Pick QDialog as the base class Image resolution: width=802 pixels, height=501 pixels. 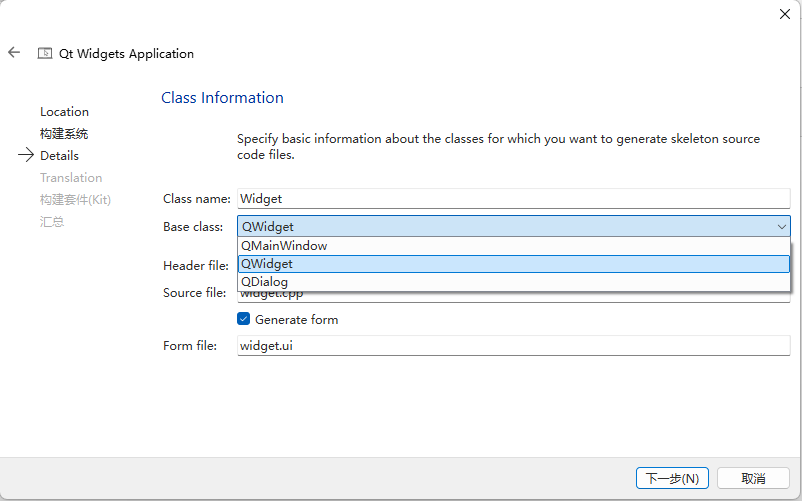pyautogui.click(x=514, y=282)
